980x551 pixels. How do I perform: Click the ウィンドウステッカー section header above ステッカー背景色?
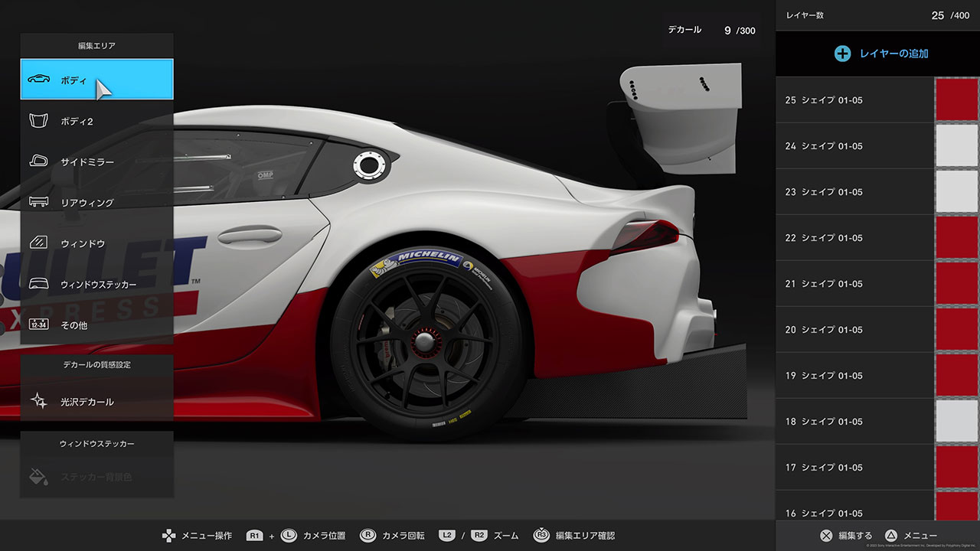pyautogui.click(x=96, y=443)
